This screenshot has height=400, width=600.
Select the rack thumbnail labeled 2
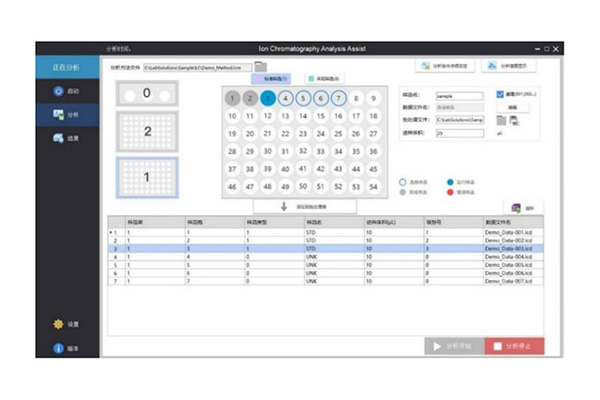(x=147, y=132)
